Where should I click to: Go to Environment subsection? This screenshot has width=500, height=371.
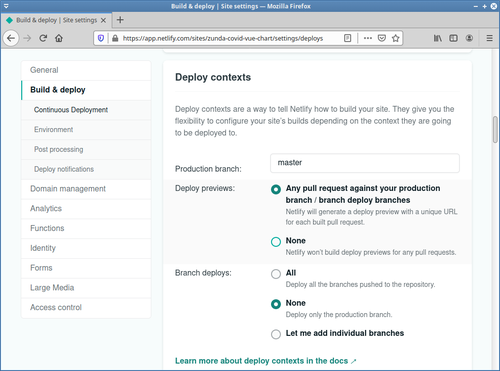coord(86,130)
